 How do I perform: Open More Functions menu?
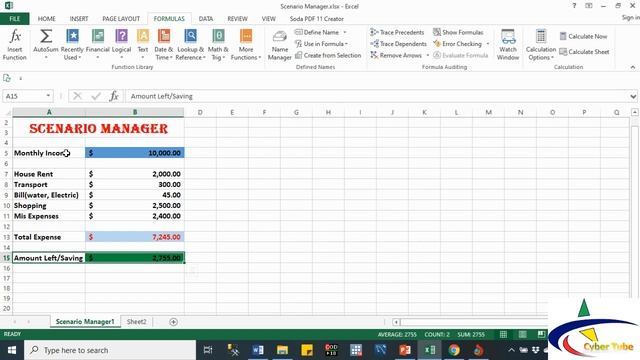246,44
